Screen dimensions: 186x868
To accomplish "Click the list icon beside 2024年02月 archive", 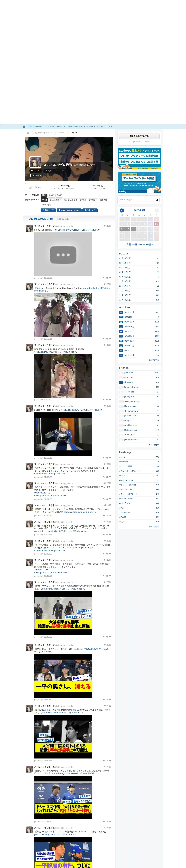I will [x=121, y=346].
